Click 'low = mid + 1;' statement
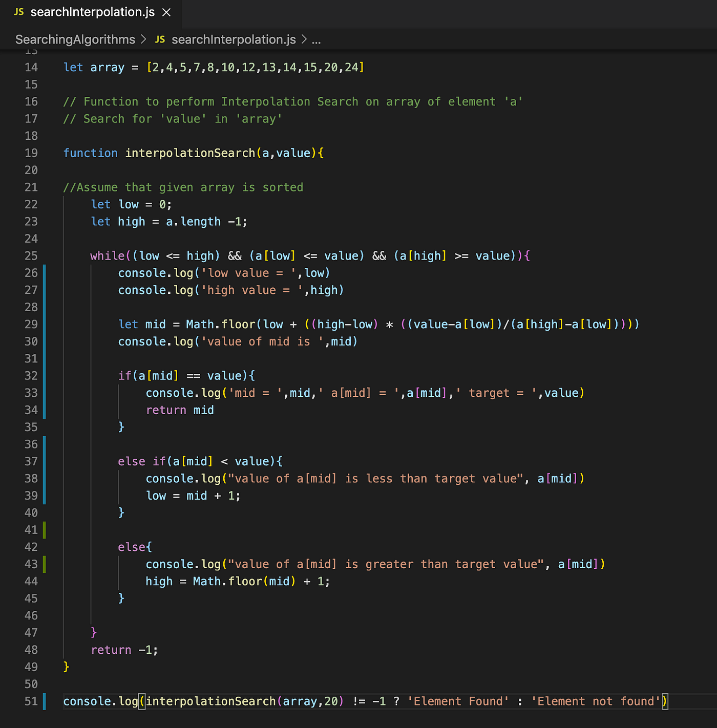Screen dimensions: 717x728 point(193,496)
